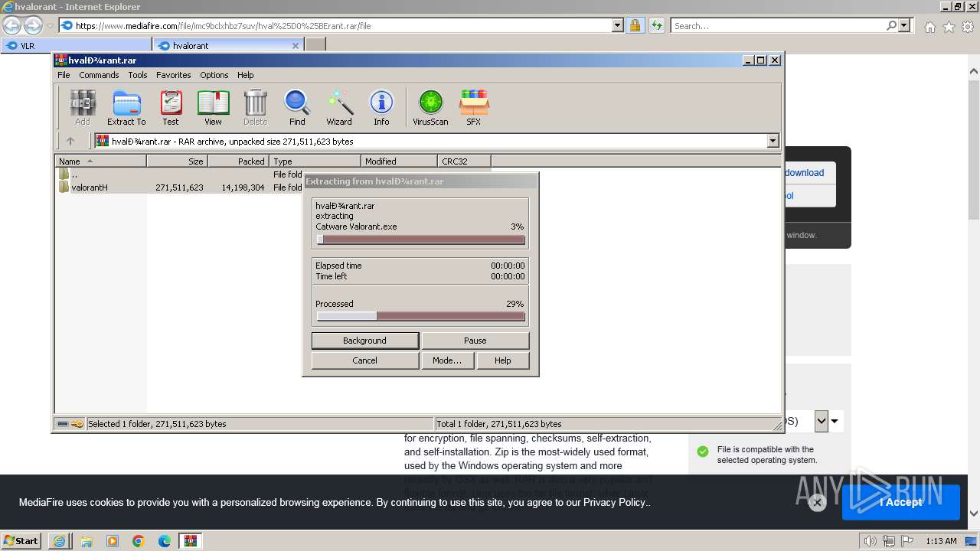Open IE Tools gear icon
The width and height of the screenshot is (980, 551).
pyautogui.click(x=968, y=27)
